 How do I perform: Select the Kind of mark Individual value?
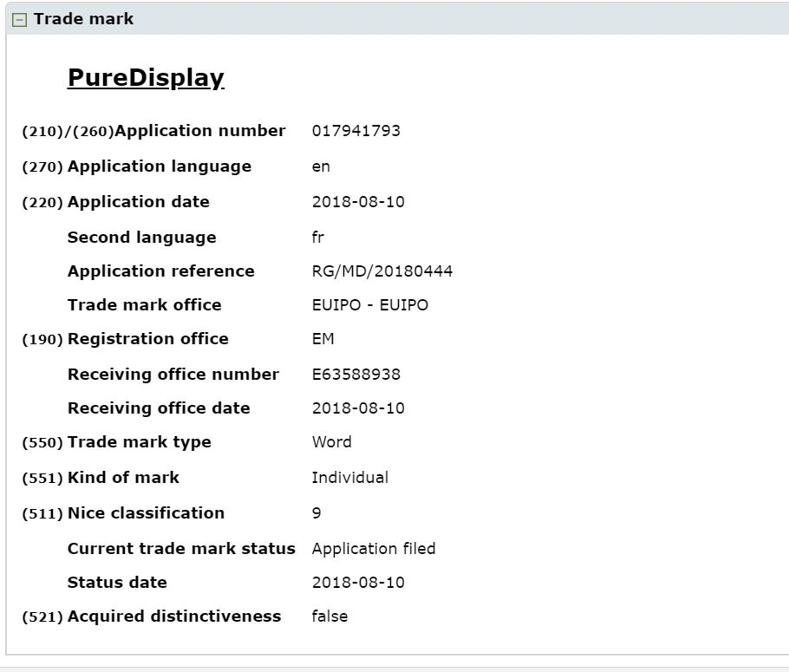tap(350, 477)
